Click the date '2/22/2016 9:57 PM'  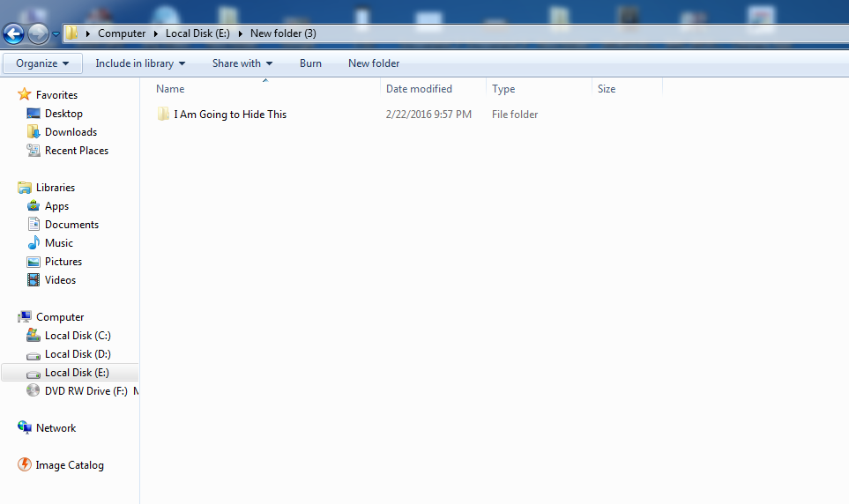coord(428,115)
